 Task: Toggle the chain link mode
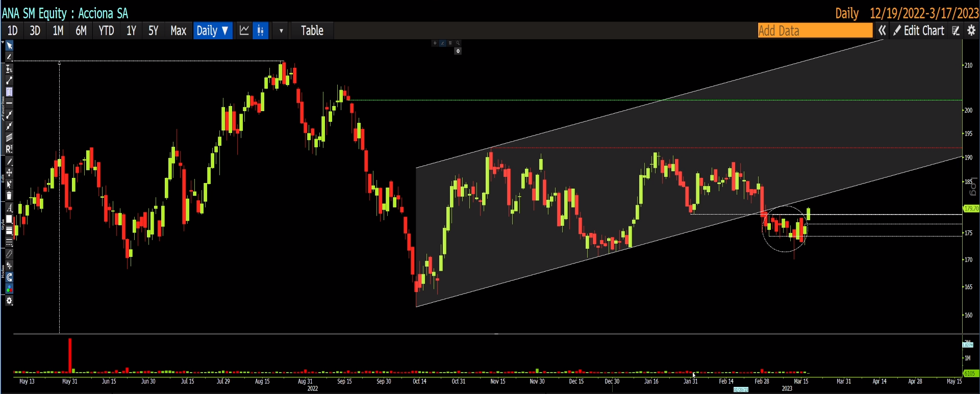pos(9,254)
